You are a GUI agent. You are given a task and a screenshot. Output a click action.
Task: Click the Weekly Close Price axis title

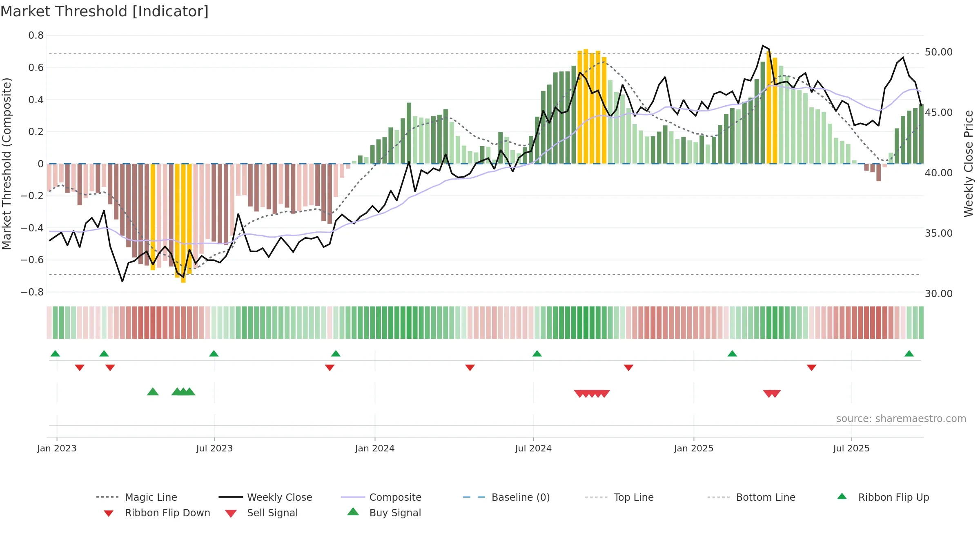[x=969, y=164]
